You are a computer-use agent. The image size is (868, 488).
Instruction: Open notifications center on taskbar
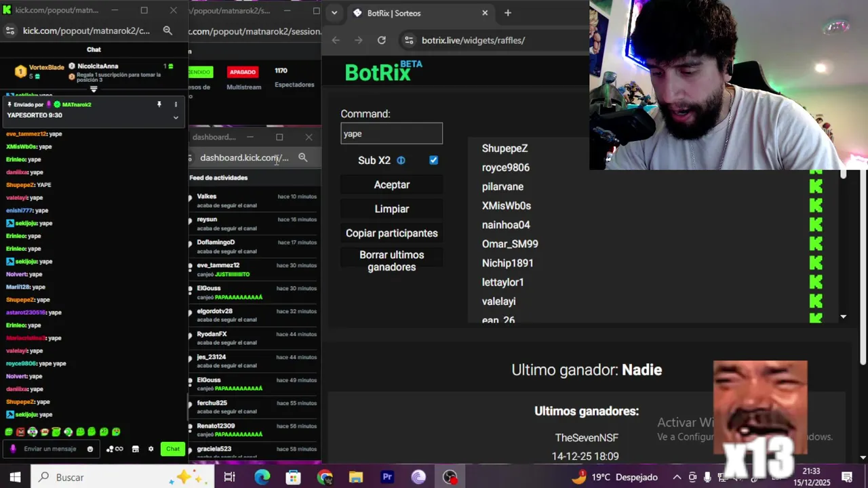tap(846, 477)
